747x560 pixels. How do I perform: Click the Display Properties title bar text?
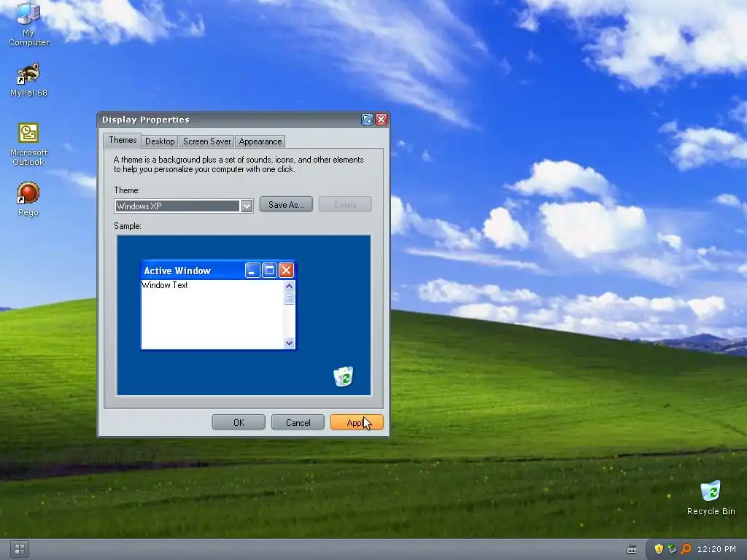pyautogui.click(x=146, y=120)
